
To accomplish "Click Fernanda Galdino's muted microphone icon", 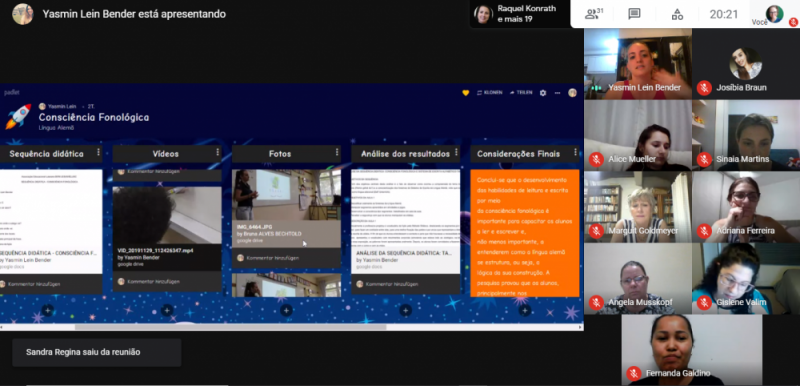I will pos(634,373).
